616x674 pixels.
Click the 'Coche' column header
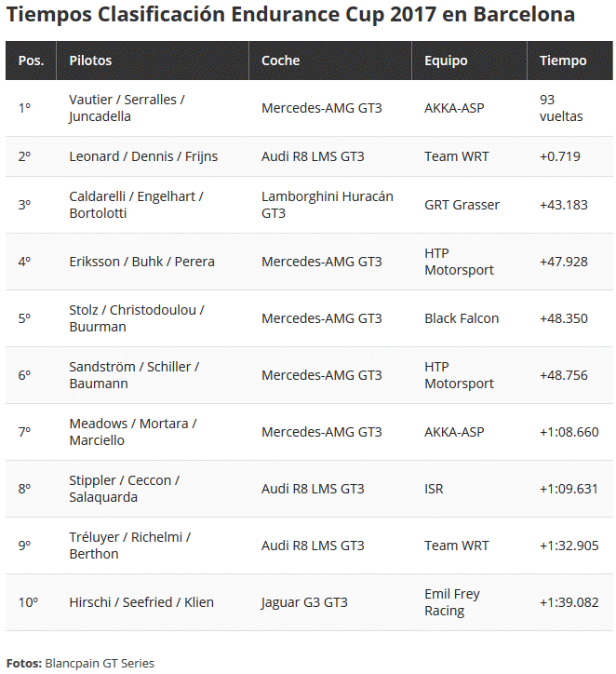tap(280, 61)
